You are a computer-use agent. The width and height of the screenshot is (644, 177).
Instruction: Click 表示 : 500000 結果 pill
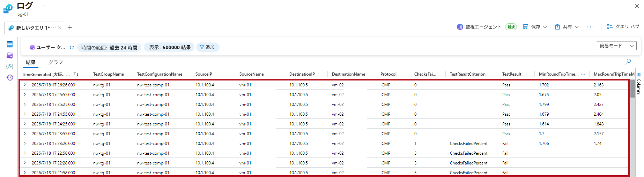pos(170,47)
